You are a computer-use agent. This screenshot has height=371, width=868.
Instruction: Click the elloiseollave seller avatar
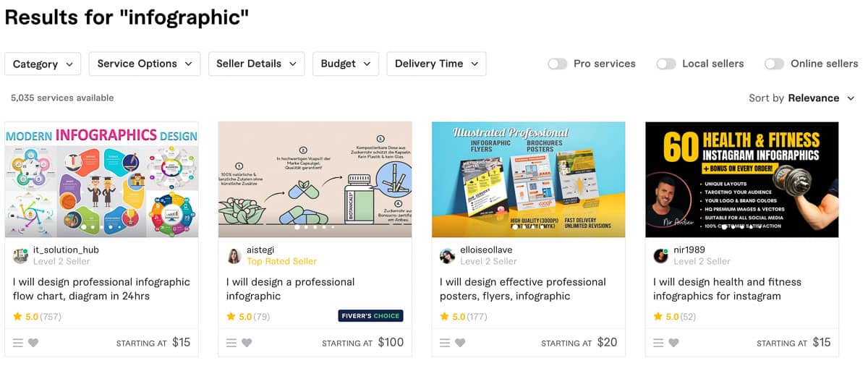click(447, 255)
